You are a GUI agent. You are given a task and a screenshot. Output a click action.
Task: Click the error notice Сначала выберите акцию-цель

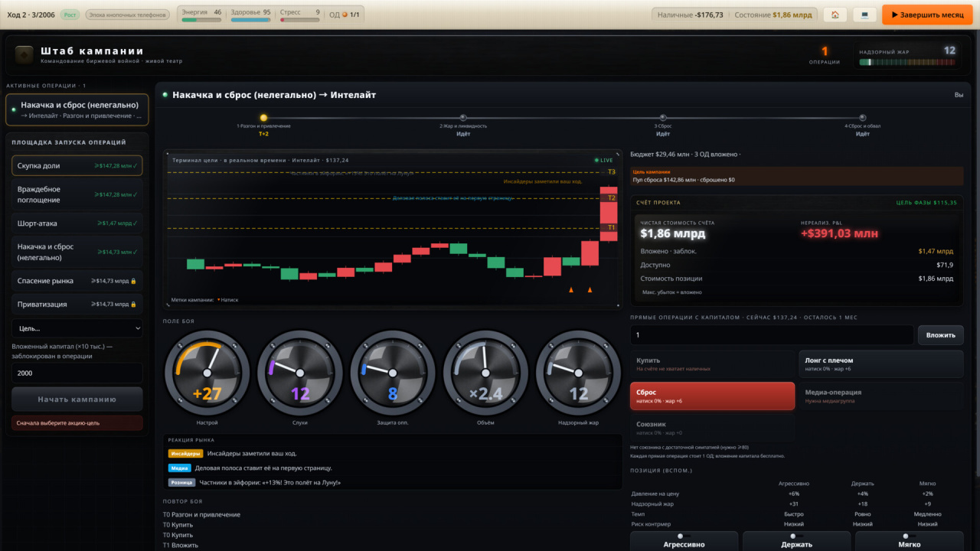pyautogui.click(x=77, y=422)
